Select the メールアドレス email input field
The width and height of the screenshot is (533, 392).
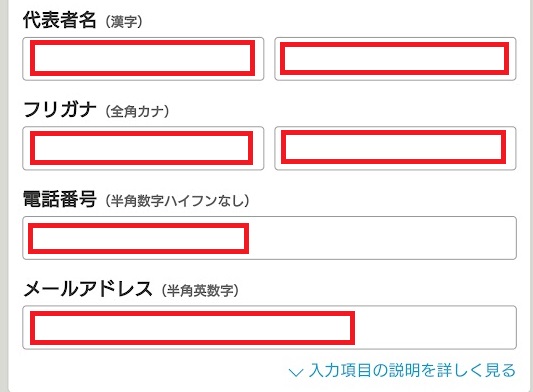click(270, 327)
